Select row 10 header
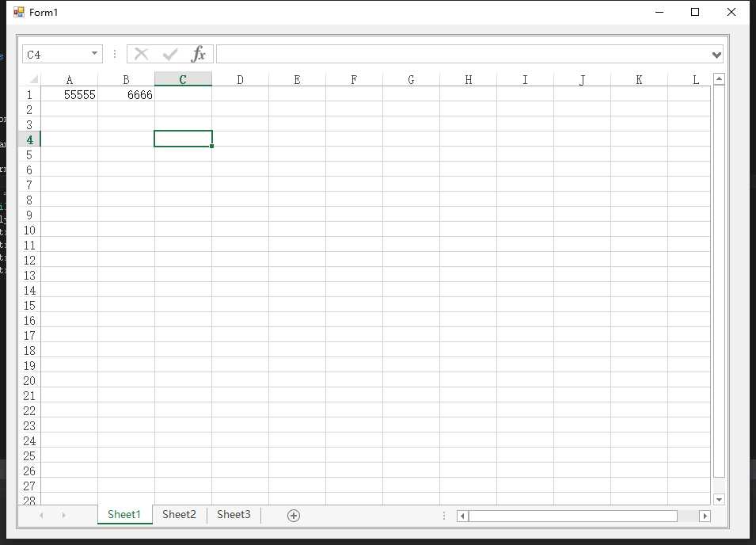 click(x=29, y=230)
